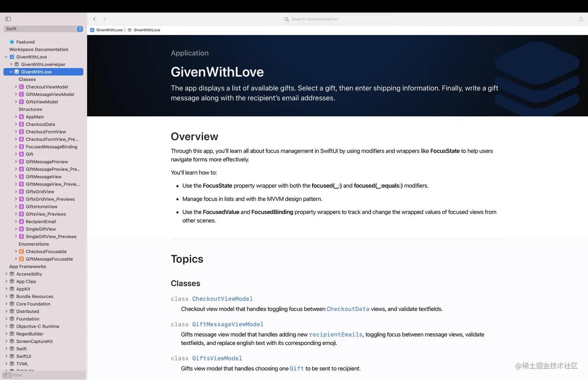Click the GivenWithLove project breadcrumb
This screenshot has height=380, width=588.
pos(109,30)
